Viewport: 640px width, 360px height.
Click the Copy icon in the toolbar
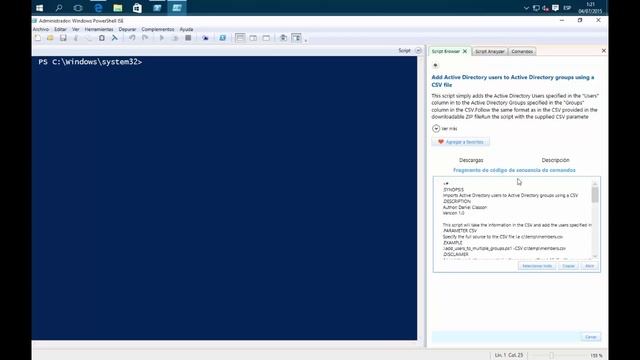coord(89,38)
